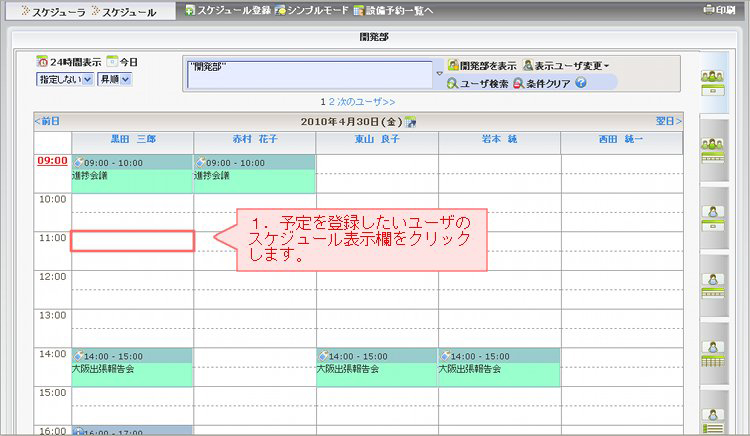Toggle 24時間表示 display
Screen dimensions: 750x436
pyautogui.click(x=69, y=62)
